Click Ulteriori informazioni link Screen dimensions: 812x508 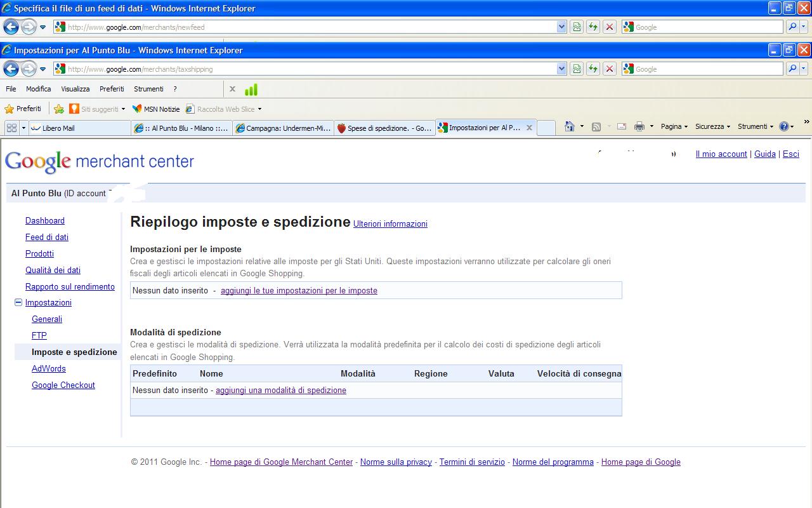coord(390,224)
